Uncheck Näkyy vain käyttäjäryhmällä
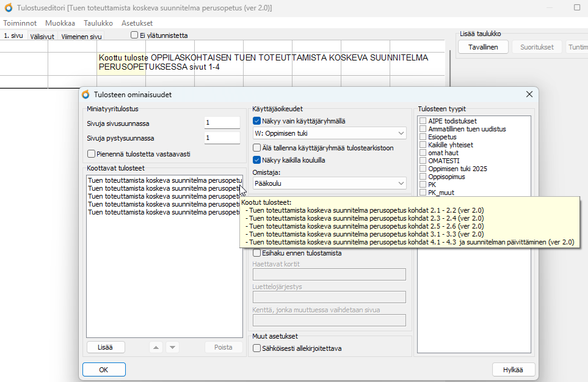The width and height of the screenshot is (588, 382). 256,121
